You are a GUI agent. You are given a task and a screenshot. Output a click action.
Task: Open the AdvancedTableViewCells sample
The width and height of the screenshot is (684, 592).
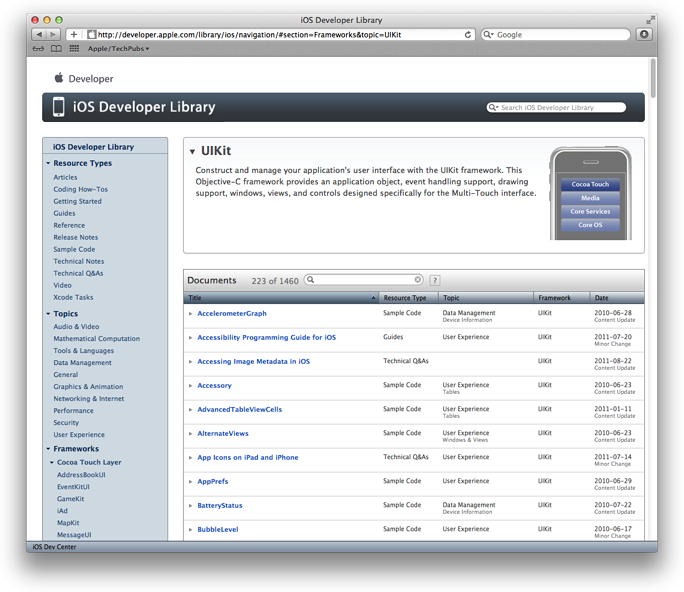coord(239,409)
